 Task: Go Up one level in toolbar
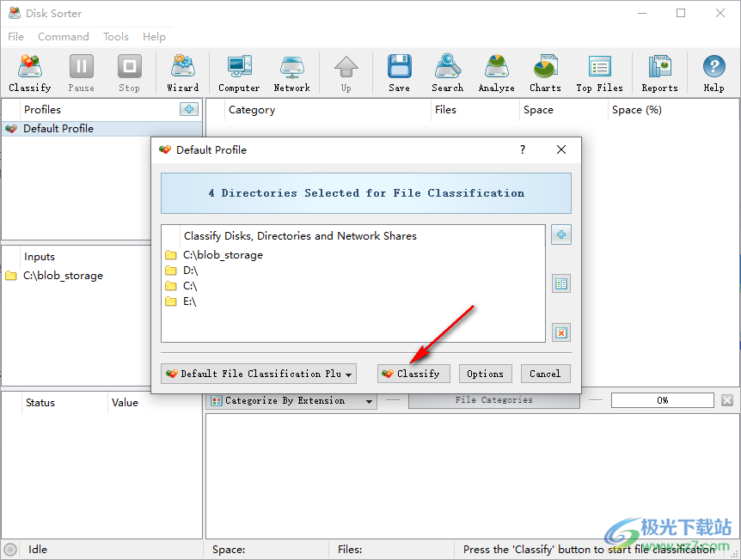[346, 73]
